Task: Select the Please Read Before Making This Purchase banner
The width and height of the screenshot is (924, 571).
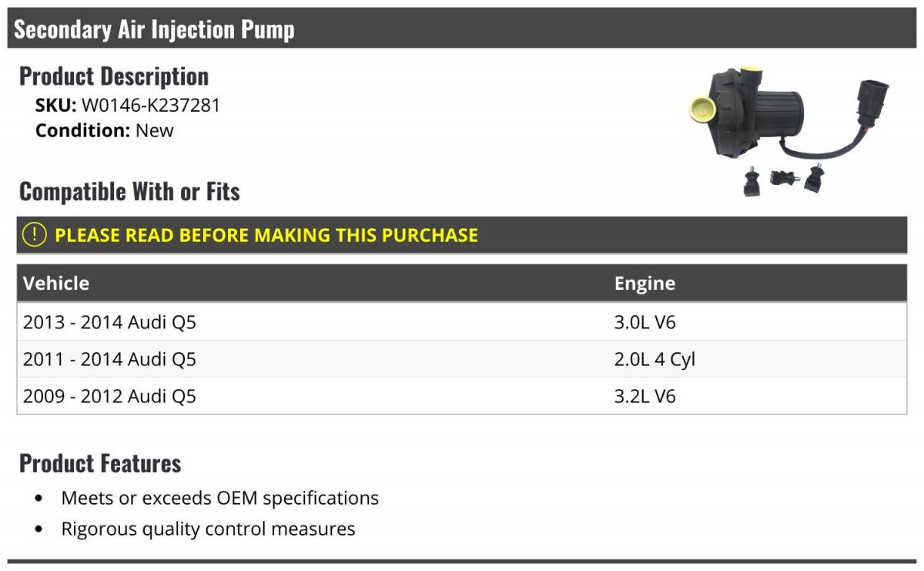Action: pos(462,235)
